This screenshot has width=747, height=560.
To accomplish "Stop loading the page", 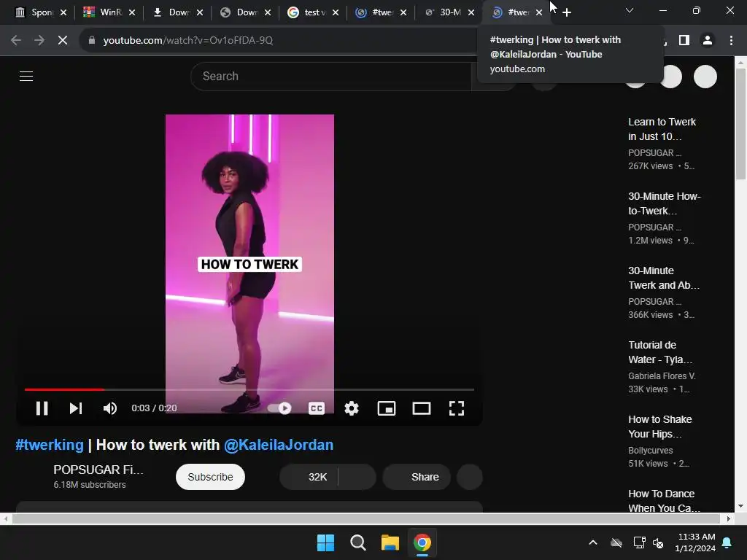I will [x=63, y=40].
